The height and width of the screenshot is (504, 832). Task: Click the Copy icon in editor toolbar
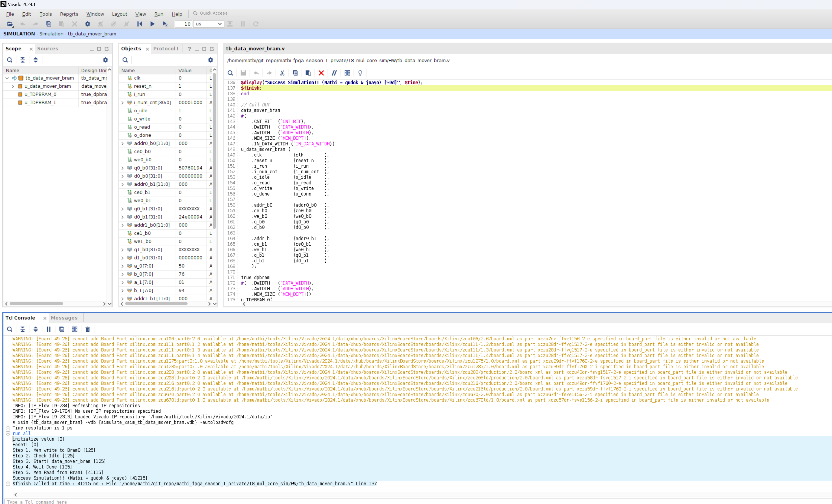click(295, 73)
